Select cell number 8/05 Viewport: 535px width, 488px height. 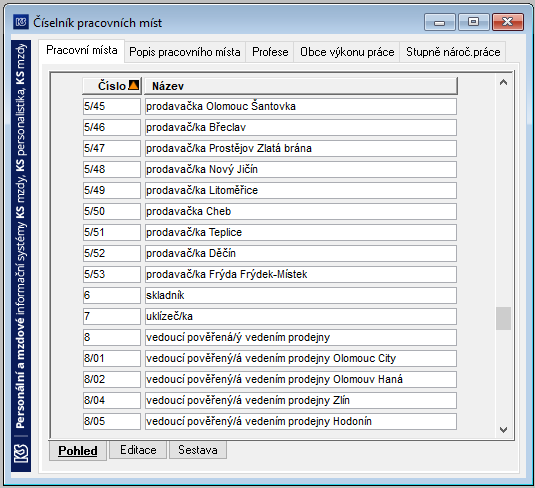pyautogui.click(x=112, y=421)
